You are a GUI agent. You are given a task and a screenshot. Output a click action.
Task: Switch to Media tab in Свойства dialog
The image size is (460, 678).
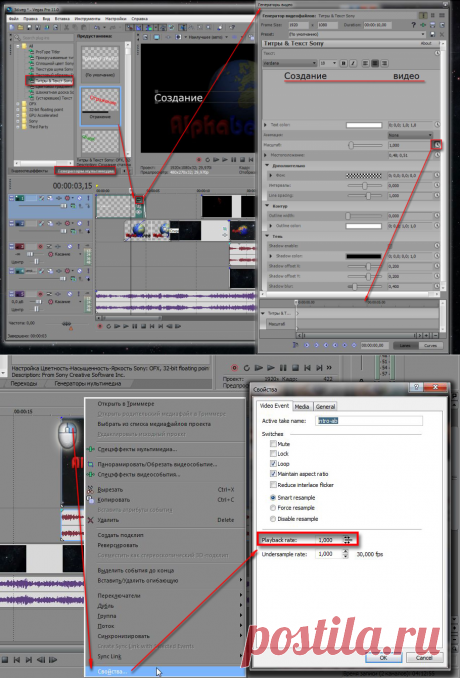point(302,406)
